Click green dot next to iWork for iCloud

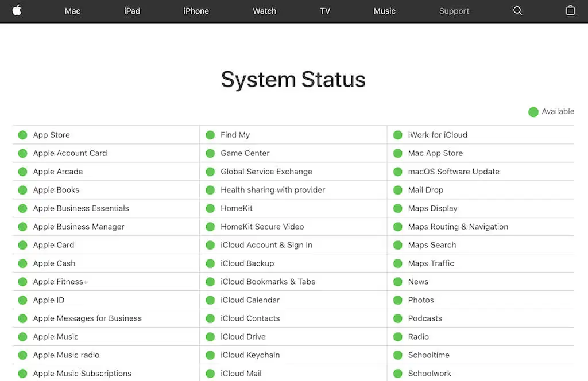(x=398, y=135)
